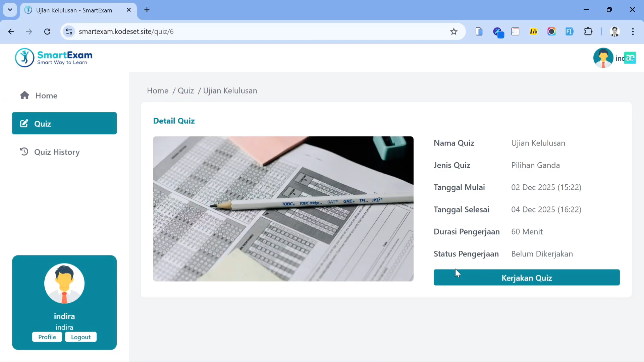Toggle the bookmark star for this page
This screenshot has width=644, height=362.
pyautogui.click(x=453, y=32)
